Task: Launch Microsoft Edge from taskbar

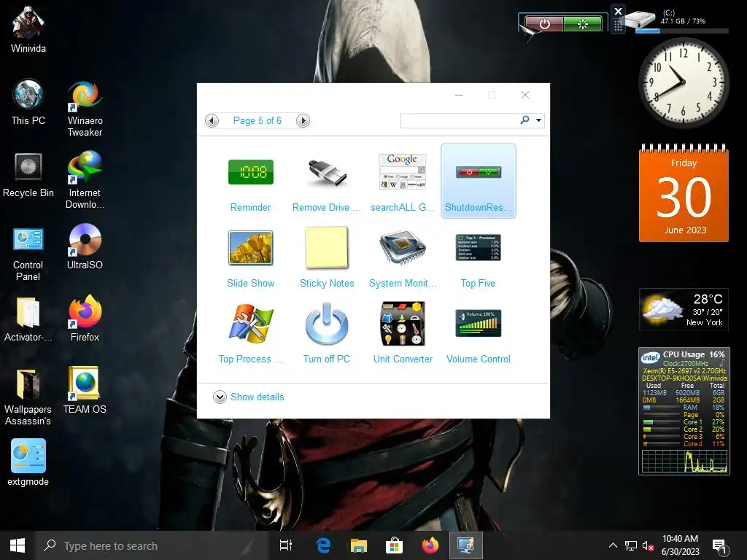Action: [x=323, y=545]
